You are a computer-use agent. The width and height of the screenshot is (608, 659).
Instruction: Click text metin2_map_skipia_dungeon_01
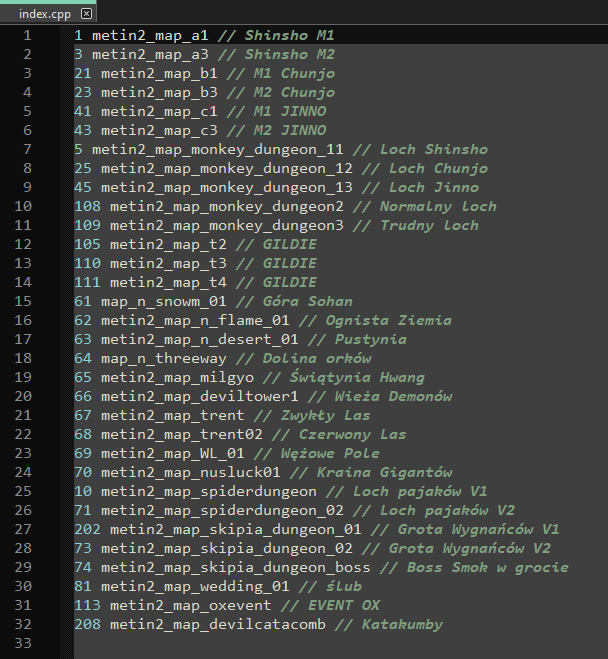pyautogui.click(x=236, y=530)
